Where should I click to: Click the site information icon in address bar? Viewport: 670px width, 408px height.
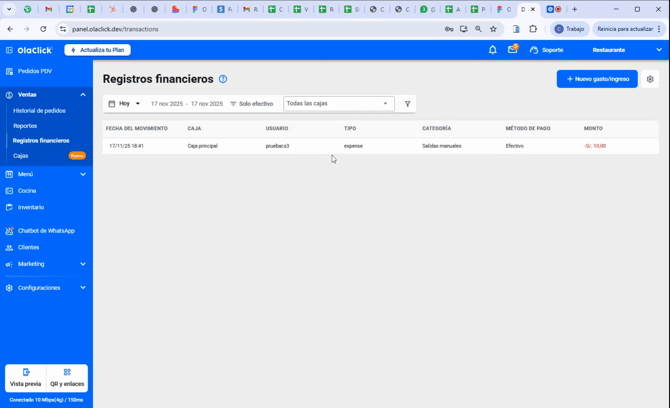click(63, 29)
